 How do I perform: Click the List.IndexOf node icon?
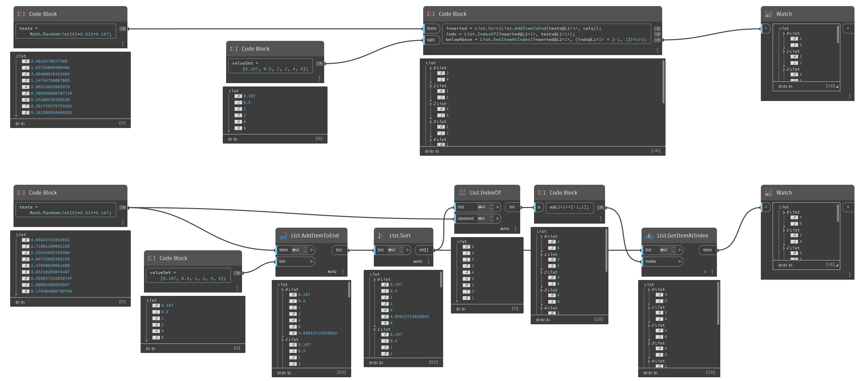462,193
